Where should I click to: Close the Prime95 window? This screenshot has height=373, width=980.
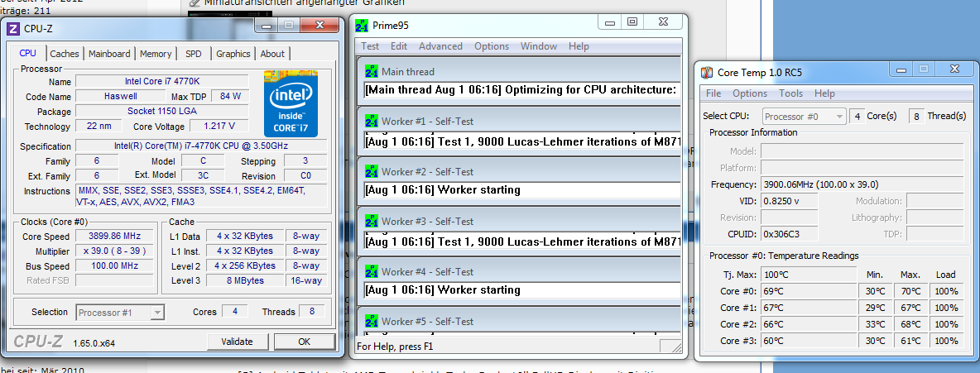[x=663, y=22]
